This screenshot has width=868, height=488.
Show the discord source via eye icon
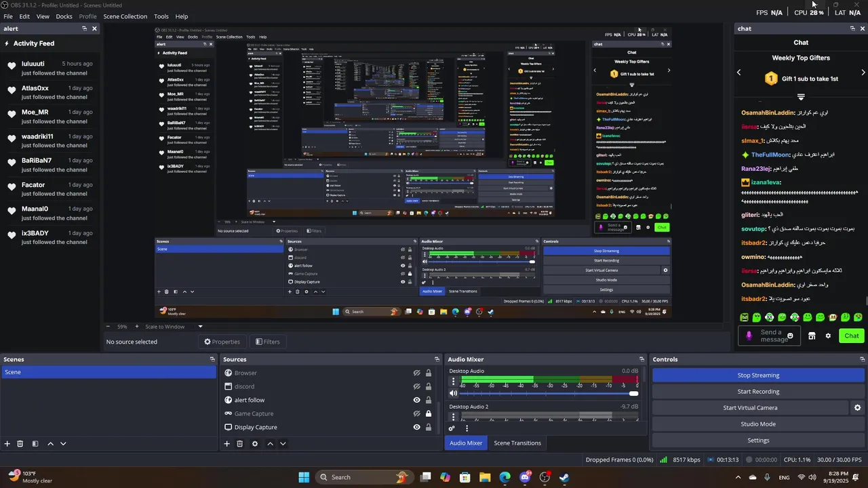point(417,387)
